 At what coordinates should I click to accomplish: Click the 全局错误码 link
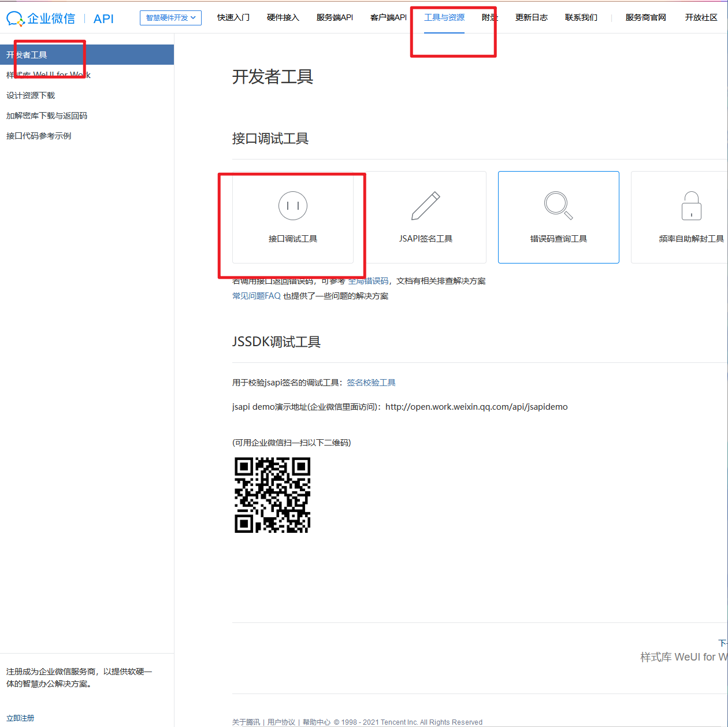pos(368,281)
